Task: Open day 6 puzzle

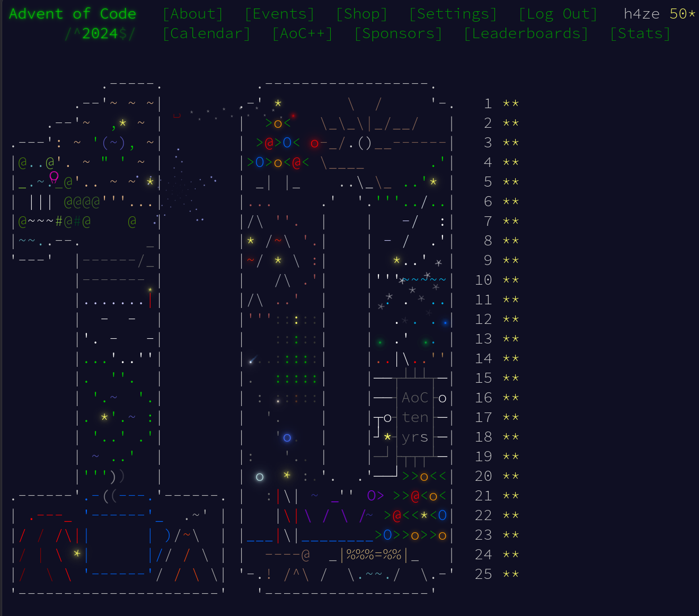Action: (488, 201)
